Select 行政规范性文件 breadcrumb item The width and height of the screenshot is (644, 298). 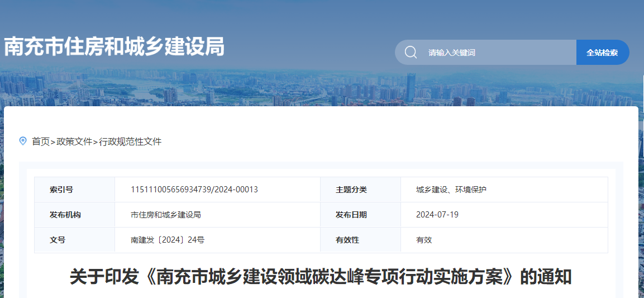[x=130, y=141]
